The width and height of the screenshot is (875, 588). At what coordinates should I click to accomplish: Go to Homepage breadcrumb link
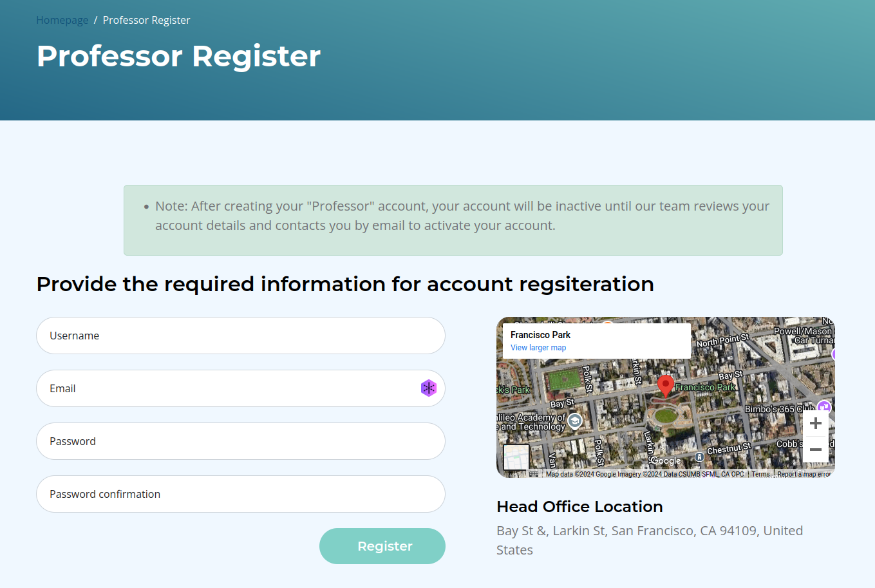(62, 20)
